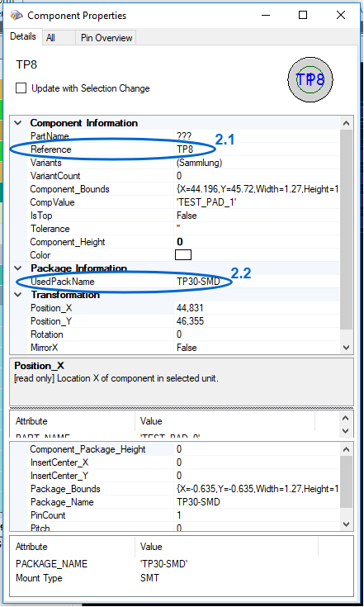Enable Update with Selection Change checkbox
The image size is (364, 607).
21,88
